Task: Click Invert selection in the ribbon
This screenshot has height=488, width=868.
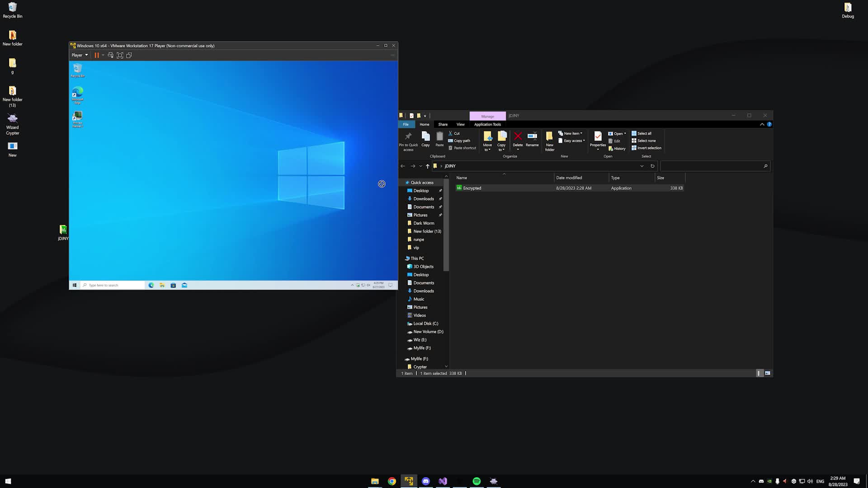Action: click(646, 148)
